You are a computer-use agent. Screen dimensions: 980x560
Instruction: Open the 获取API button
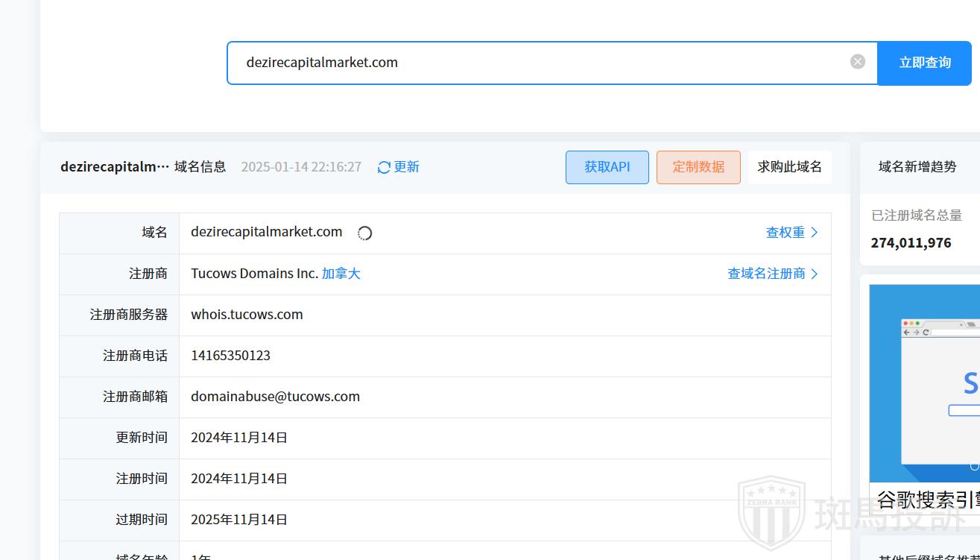click(607, 167)
